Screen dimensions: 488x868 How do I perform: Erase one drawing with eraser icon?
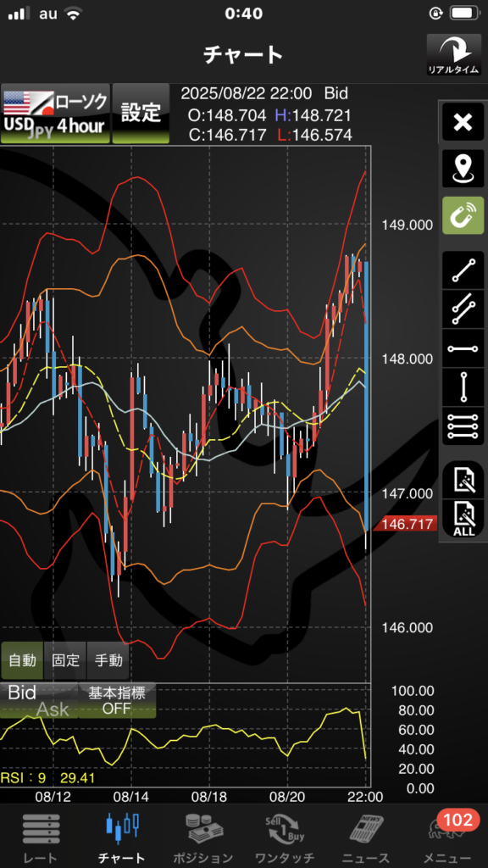click(x=463, y=480)
